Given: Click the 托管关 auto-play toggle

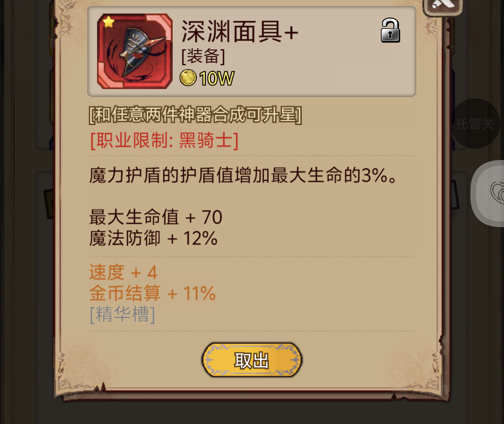Looking at the screenshot, I should tap(475, 124).
